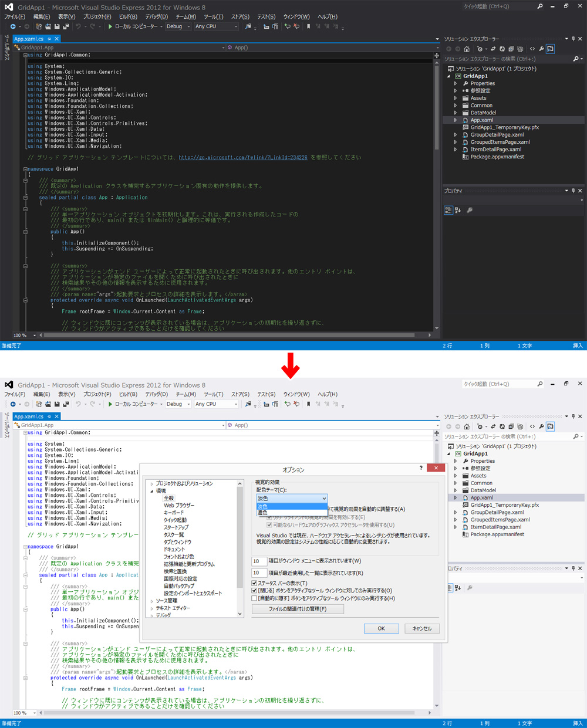587x728 pixels.
Task: Select GroupedItemsPage.xaml in light-theme Solution Explorer
Action: coord(500,520)
